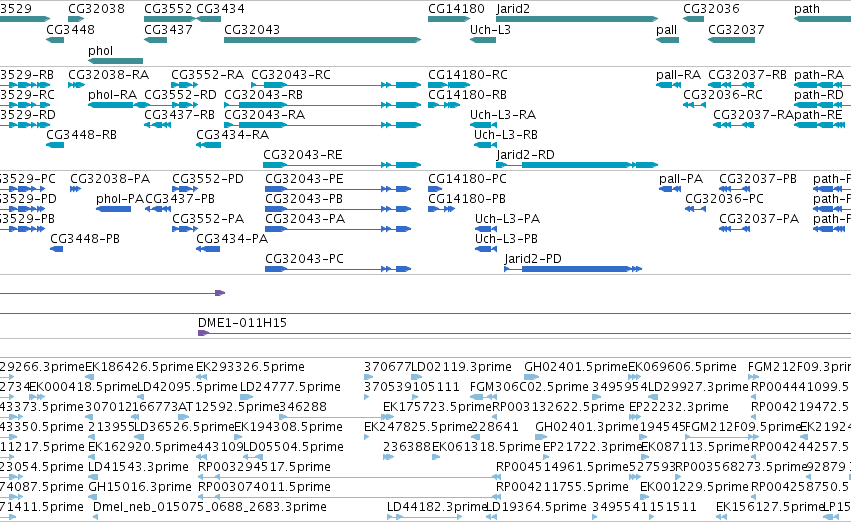Select transcript CG32043-RB
Viewport: 851px width, 522px height.
coord(263,94)
